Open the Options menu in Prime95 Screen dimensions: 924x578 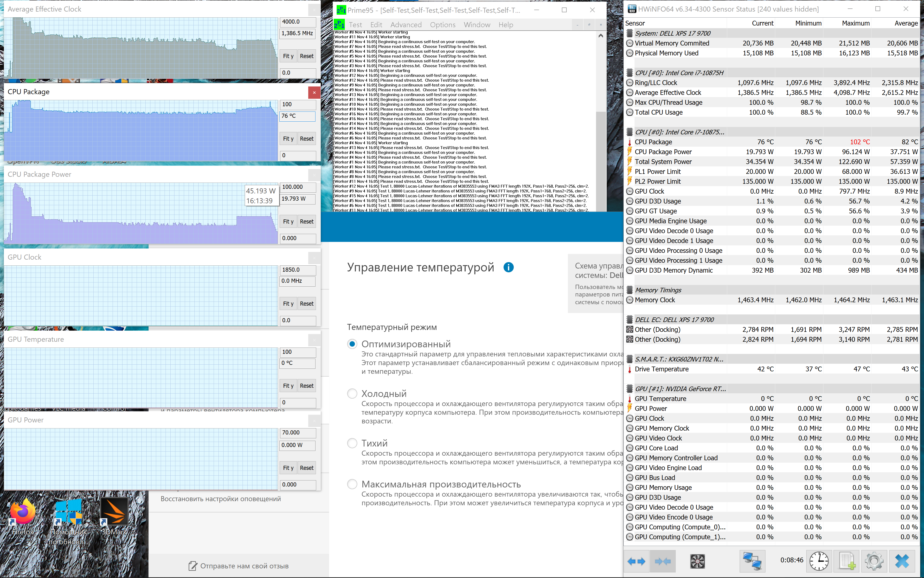443,25
